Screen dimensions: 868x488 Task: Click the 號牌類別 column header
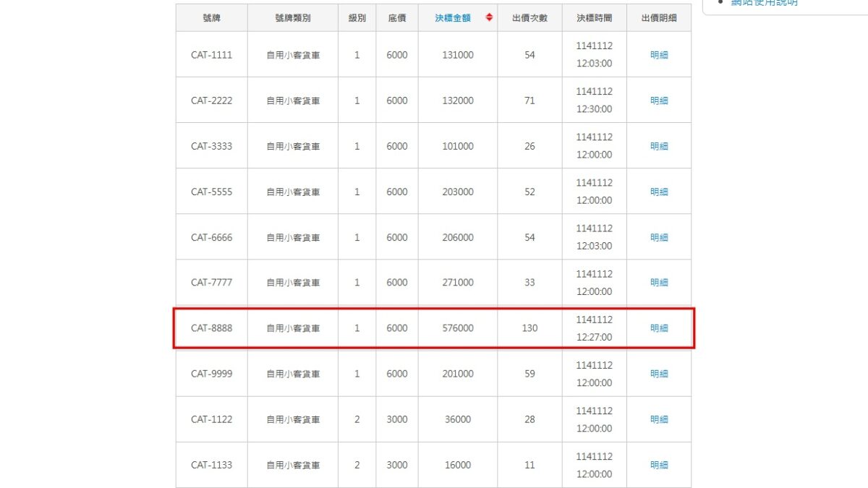click(292, 17)
